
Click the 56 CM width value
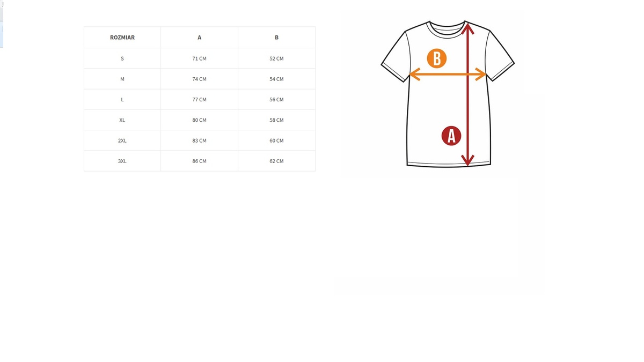(x=276, y=99)
